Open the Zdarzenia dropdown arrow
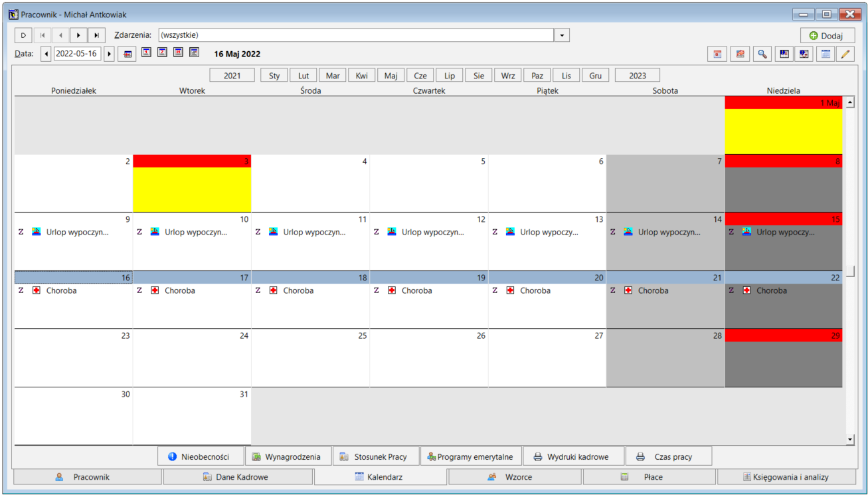The image size is (868, 495). pyautogui.click(x=562, y=35)
